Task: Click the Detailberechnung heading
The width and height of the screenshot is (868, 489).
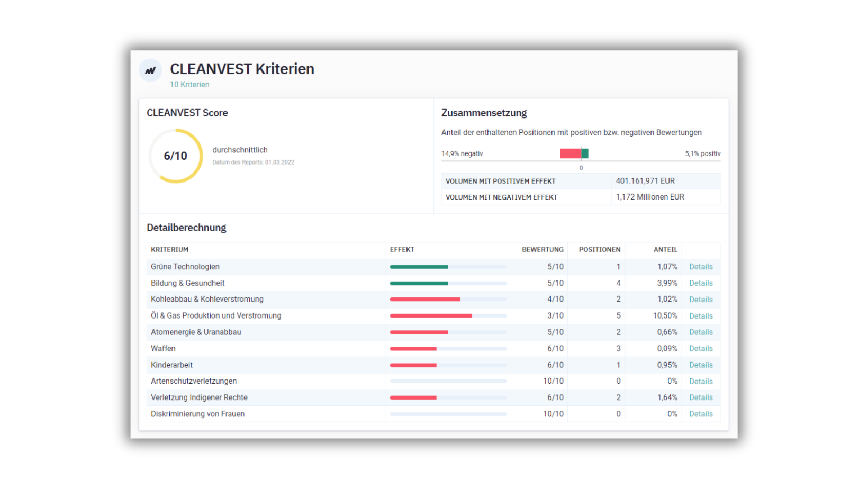Action: [x=186, y=228]
